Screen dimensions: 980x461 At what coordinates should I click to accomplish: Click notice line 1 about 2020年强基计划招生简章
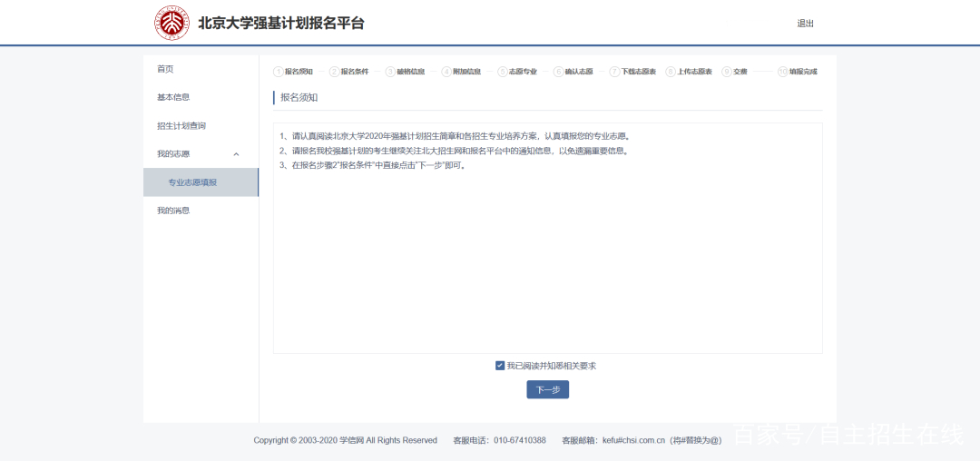455,136
